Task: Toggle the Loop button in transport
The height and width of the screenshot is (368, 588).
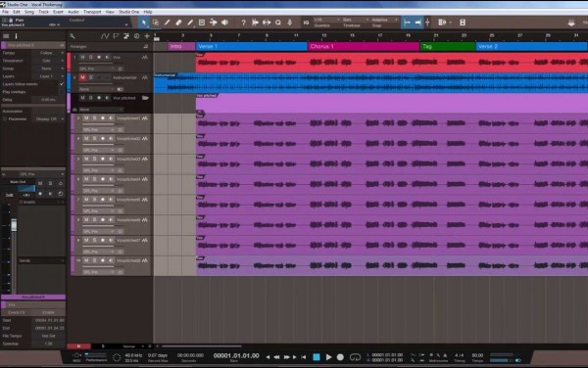Action: click(x=355, y=357)
